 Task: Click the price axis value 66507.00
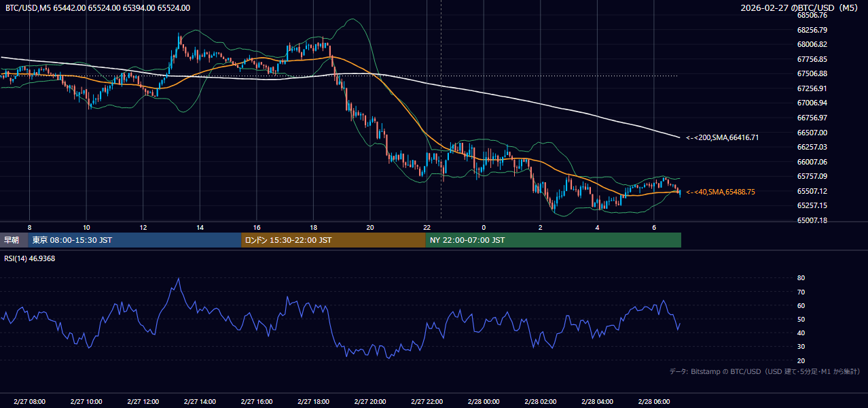[x=812, y=133]
